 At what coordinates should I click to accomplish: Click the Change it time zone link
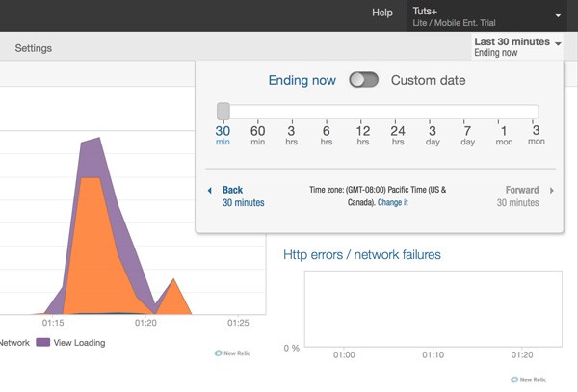click(393, 202)
